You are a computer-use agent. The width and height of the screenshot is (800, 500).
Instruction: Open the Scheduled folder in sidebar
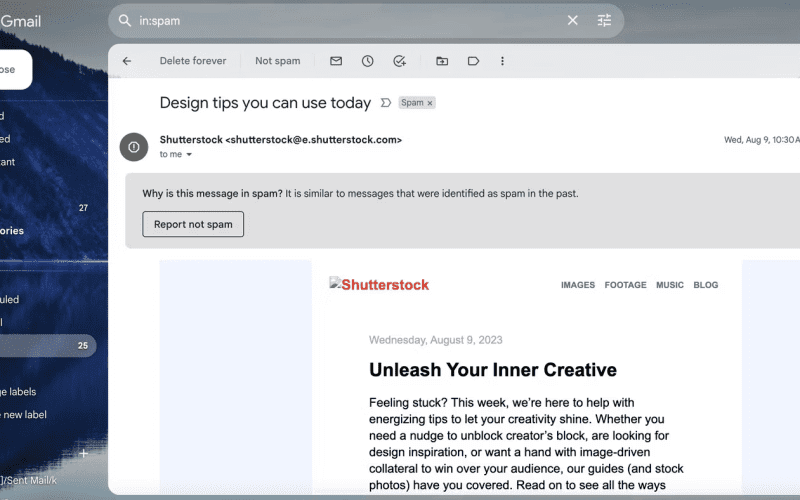point(10,299)
